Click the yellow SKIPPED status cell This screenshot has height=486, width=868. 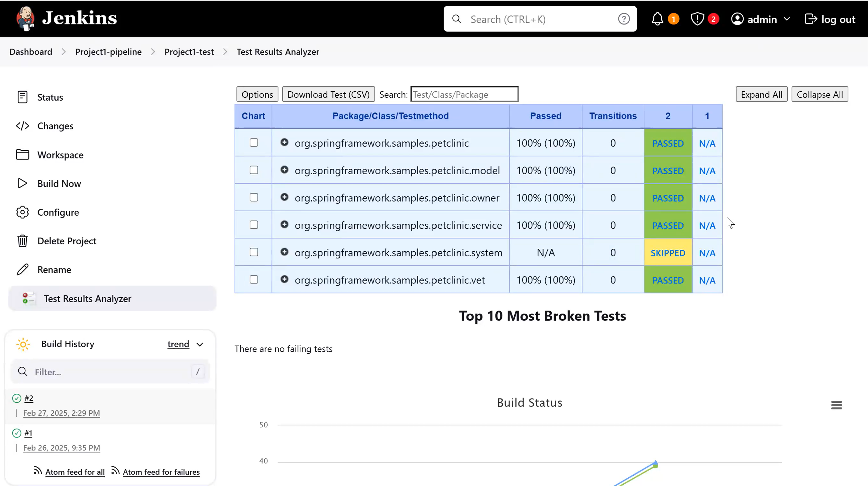point(668,253)
